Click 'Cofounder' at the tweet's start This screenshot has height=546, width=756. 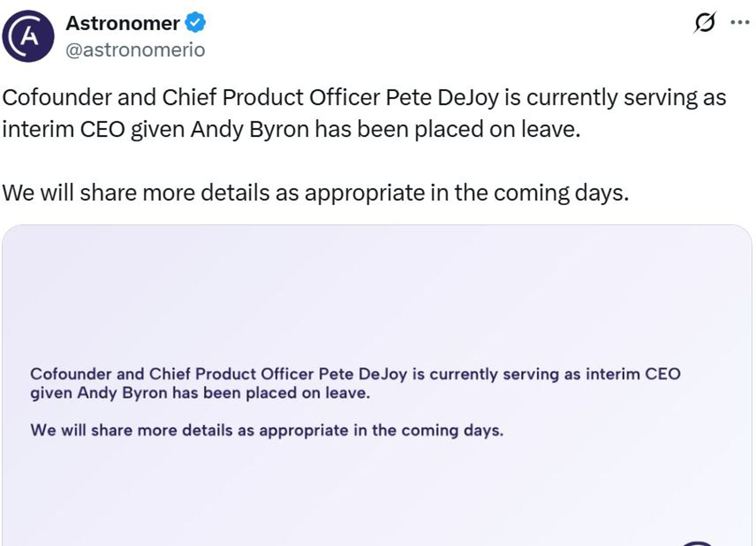point(57,98)
